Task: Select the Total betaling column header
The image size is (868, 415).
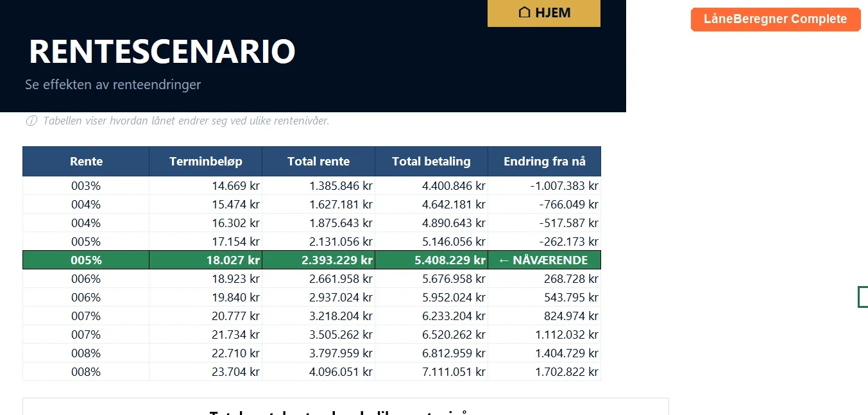Action: pyautogui.click(x=432, y=162)
